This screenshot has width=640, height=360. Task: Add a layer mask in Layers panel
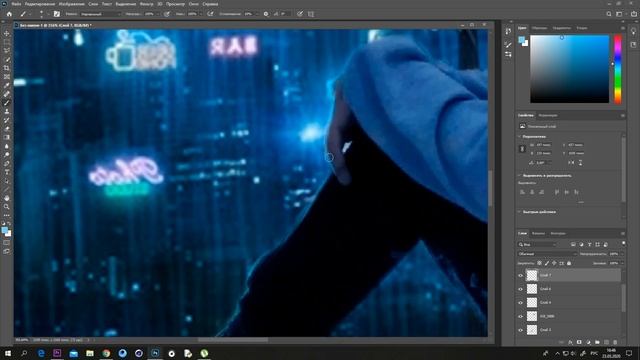click(579, 342)
